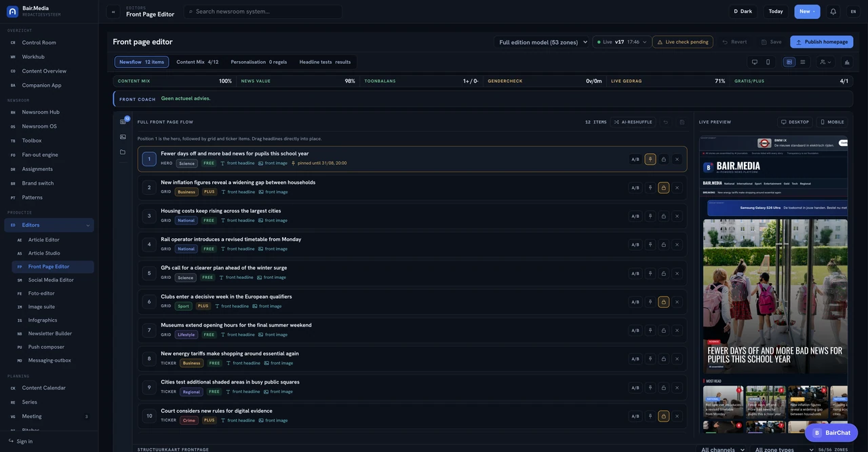Open the statistics chart icon
This screenshot has height=452, width=868.
point(847,62)
